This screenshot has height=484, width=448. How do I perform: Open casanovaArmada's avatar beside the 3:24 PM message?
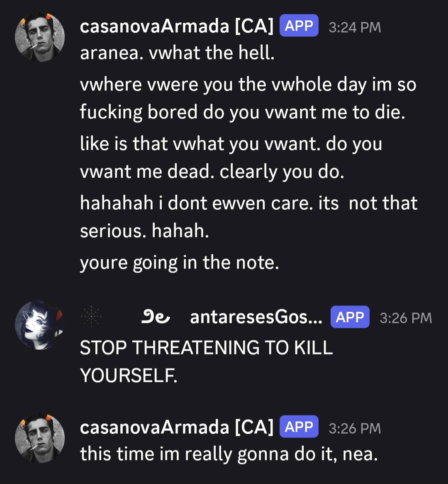tap(40, 37)
